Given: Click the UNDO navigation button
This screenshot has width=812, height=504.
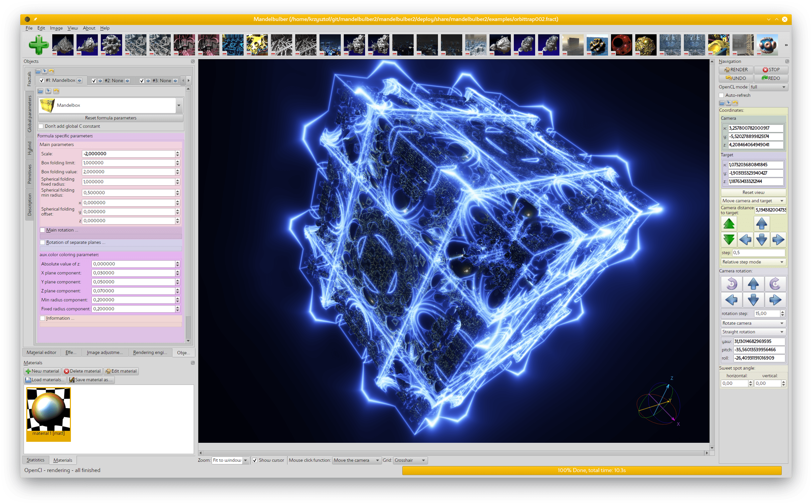Looking at the screenshot, I should pyautogui.click(x=736, y=78).
